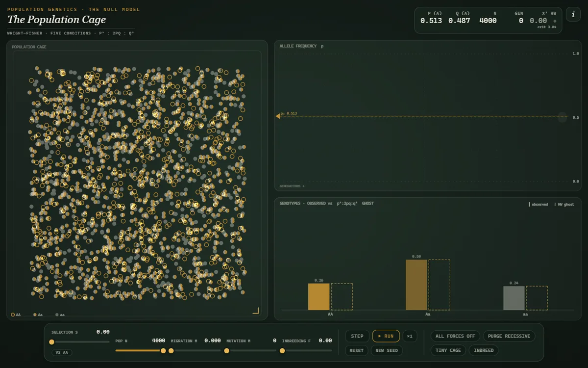This screenshot has height=368, width=588.
Task: Click the 0.24 label above the aa bar
Action: point(514,283)
